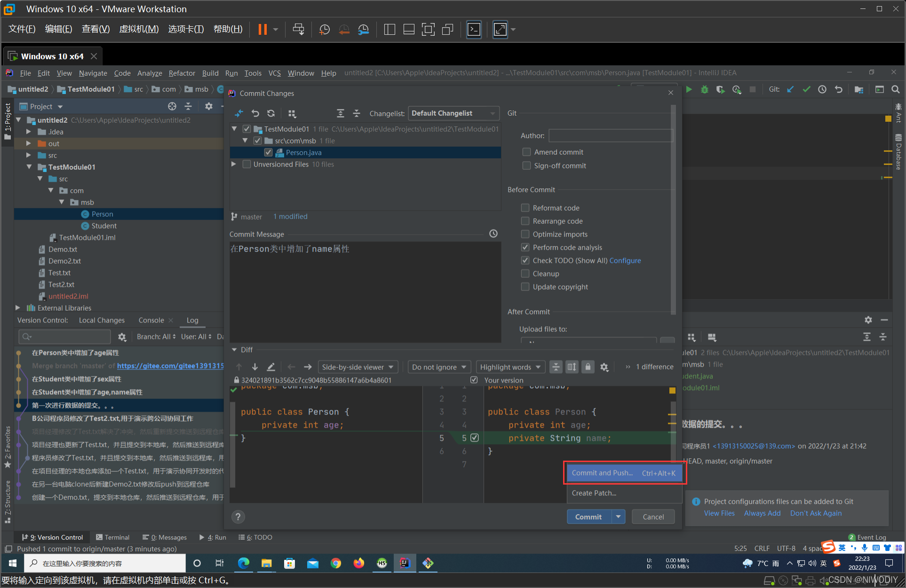Click the collapse all icon in commit panel
The width and height of the screenshot is (906, 588).
(356, 113)
